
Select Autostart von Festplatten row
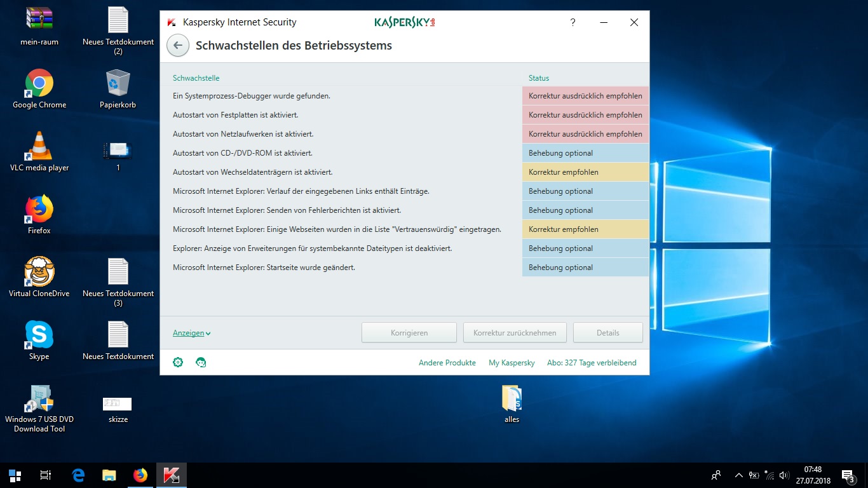tap(405, 115)
